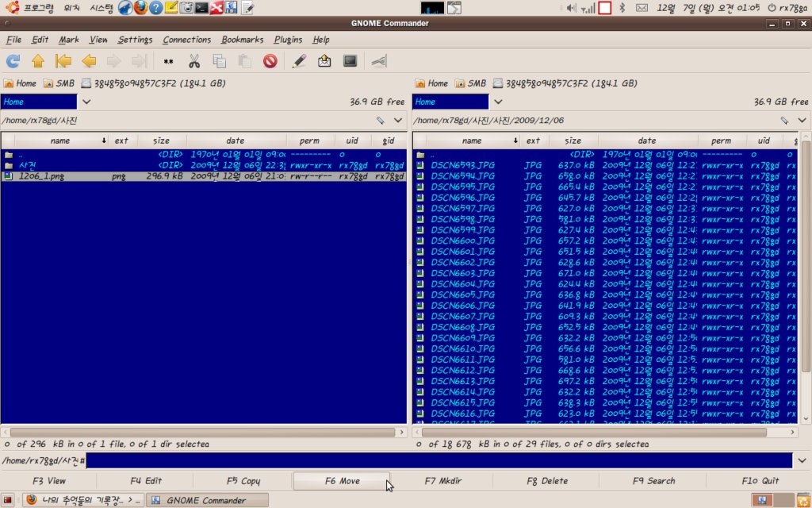Switch to Firefox window in bottom taskbar
This screenshot has width=812, height=508.
coord(82,500)
